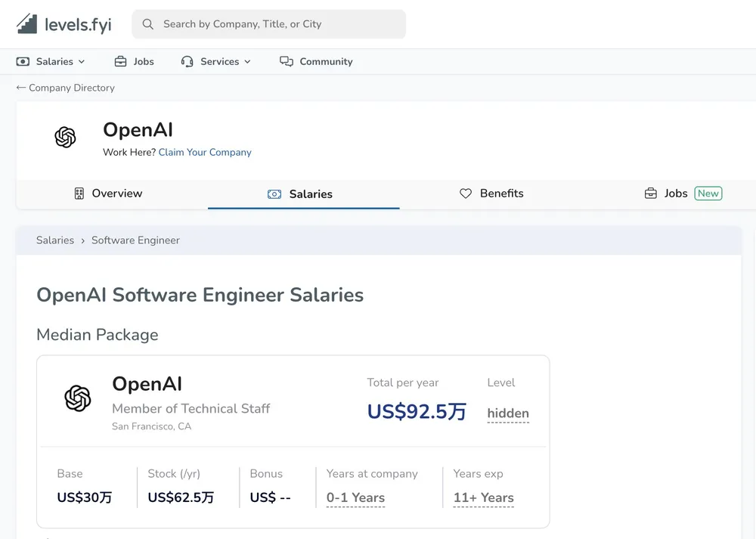
Task: Click the Total per year label
Action: [x=403, y=383]
